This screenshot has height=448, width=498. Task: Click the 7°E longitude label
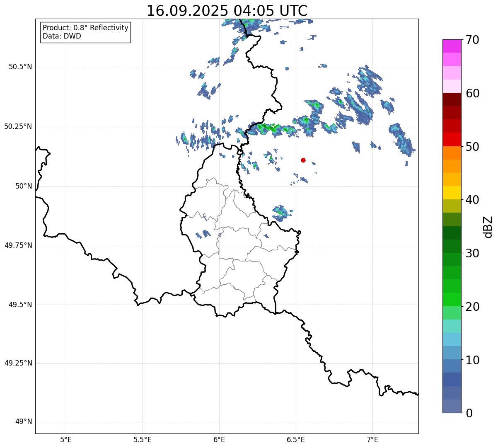point(372,439)
